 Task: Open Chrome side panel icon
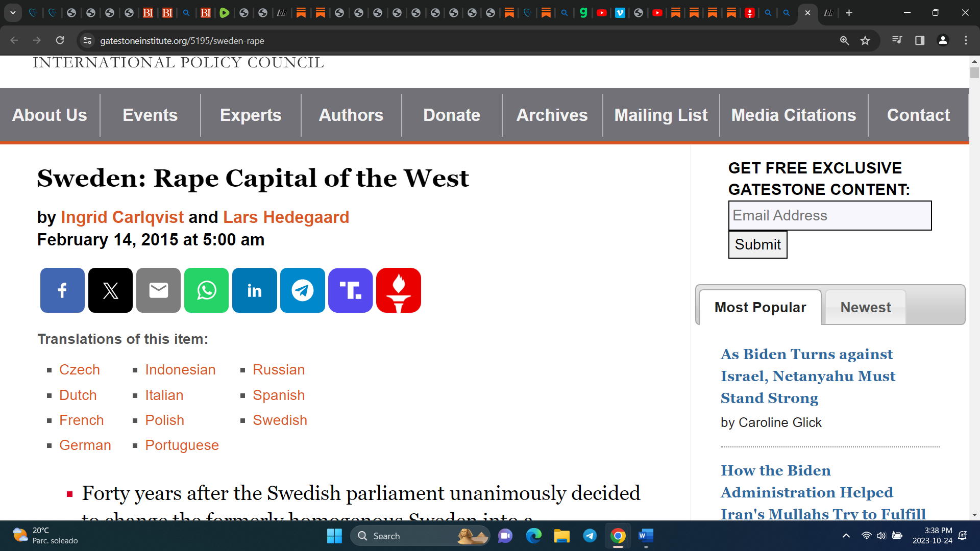920,41
